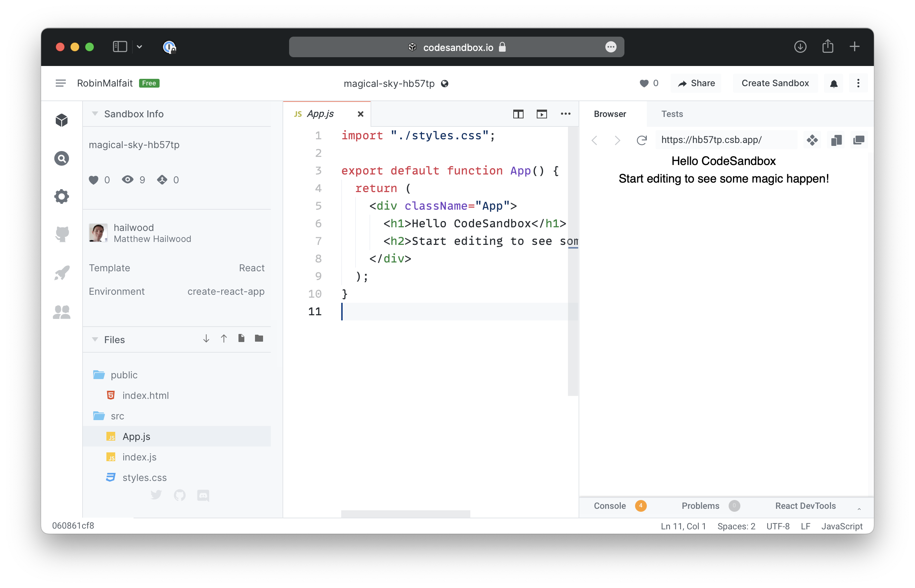Refresh the preview browser
The height and width of the screenshot is (588, 915).
point(641,140)
